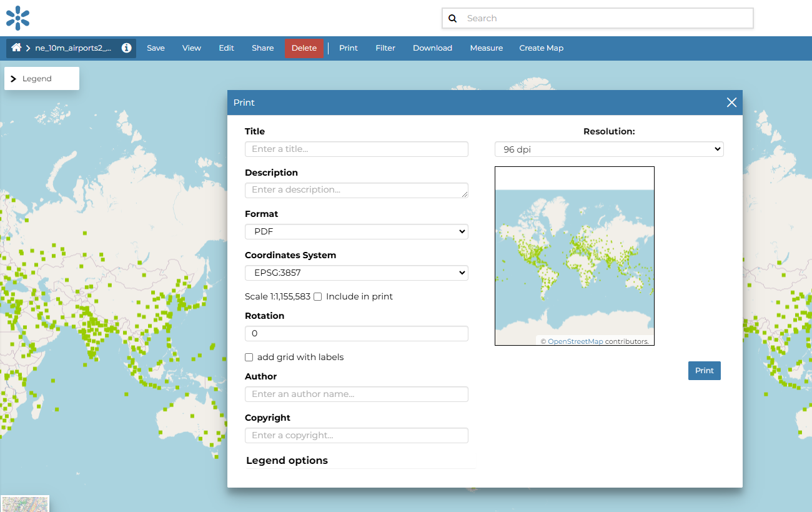Click the search magnifier icon
Viewport: 812px width, 512px height.
point(453,19)
